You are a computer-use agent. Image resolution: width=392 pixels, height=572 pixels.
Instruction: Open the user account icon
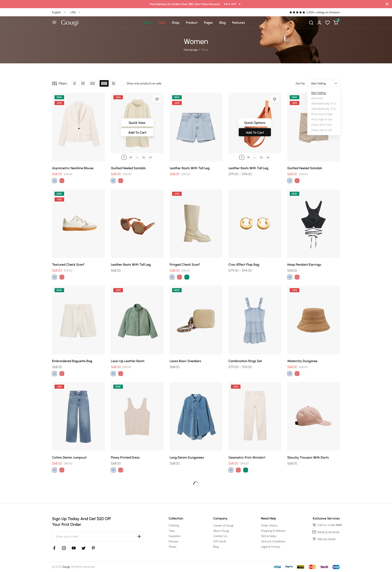319,23
